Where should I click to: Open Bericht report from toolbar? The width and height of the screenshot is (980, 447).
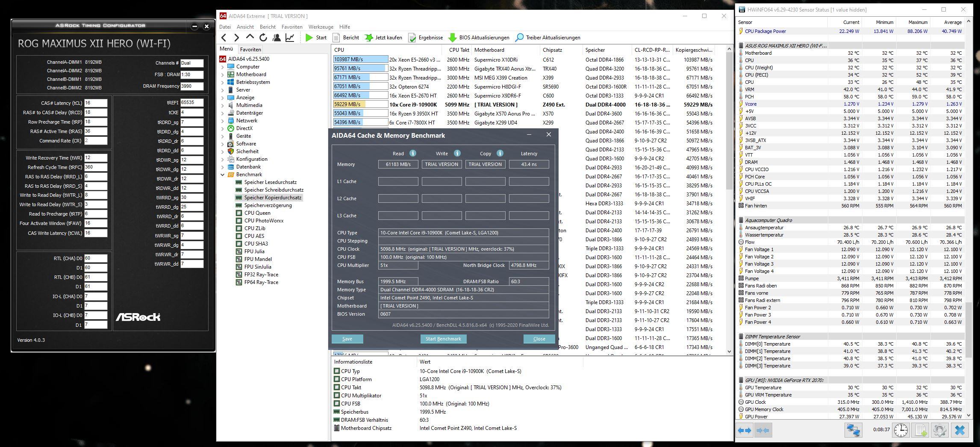click(x=346, y=38)
